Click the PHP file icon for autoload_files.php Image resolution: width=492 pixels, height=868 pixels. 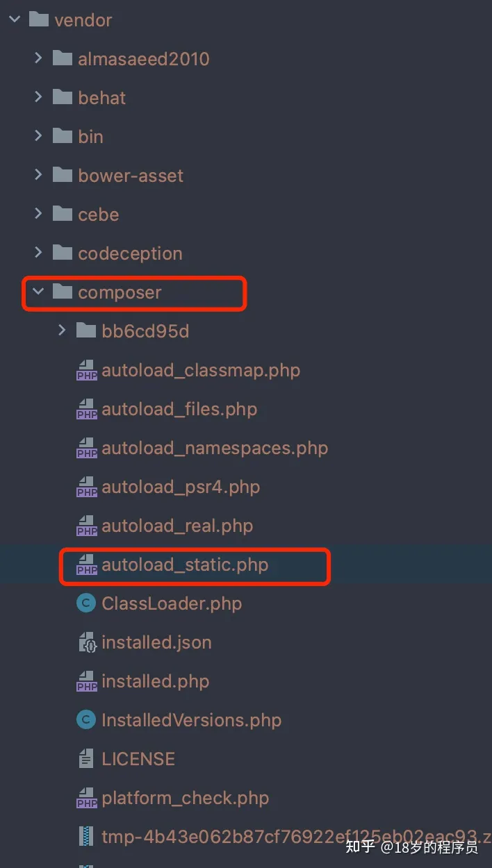86,410
